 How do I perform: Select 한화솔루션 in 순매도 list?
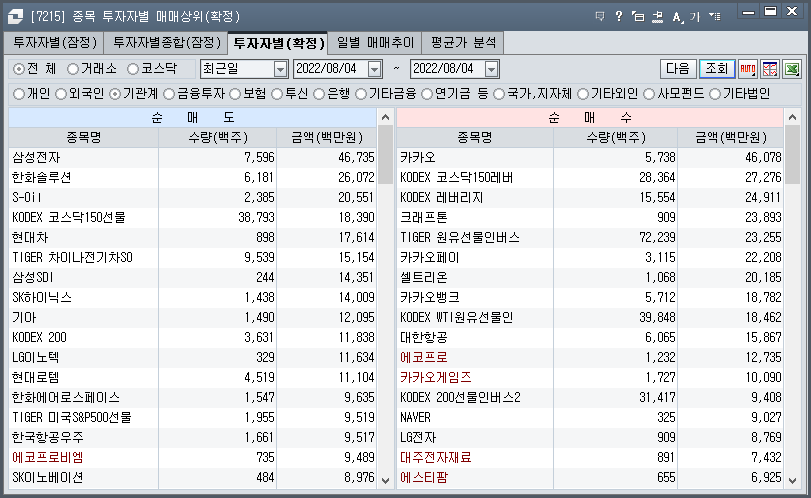(x=42, y=178)
